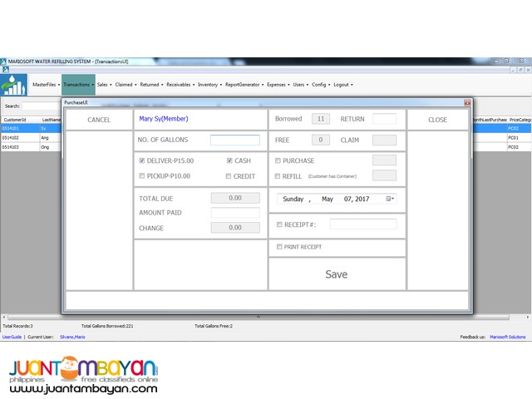Click the Mary Sy(Member) customer name
The image size is (532, 399).
164,119
